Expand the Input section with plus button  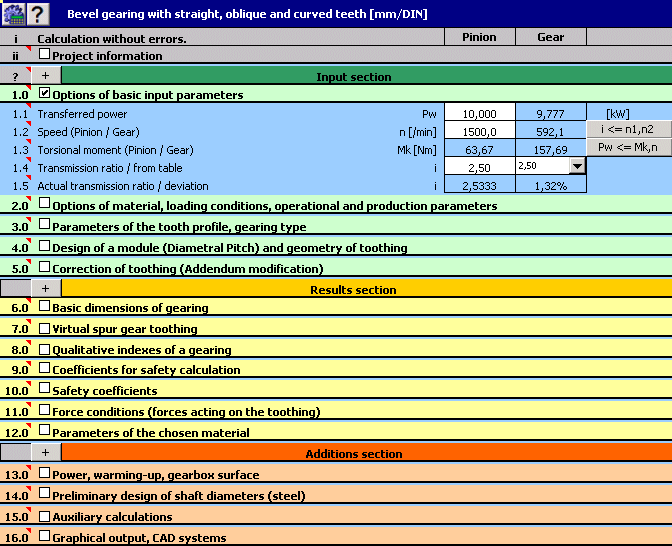[x=46, y=76]
